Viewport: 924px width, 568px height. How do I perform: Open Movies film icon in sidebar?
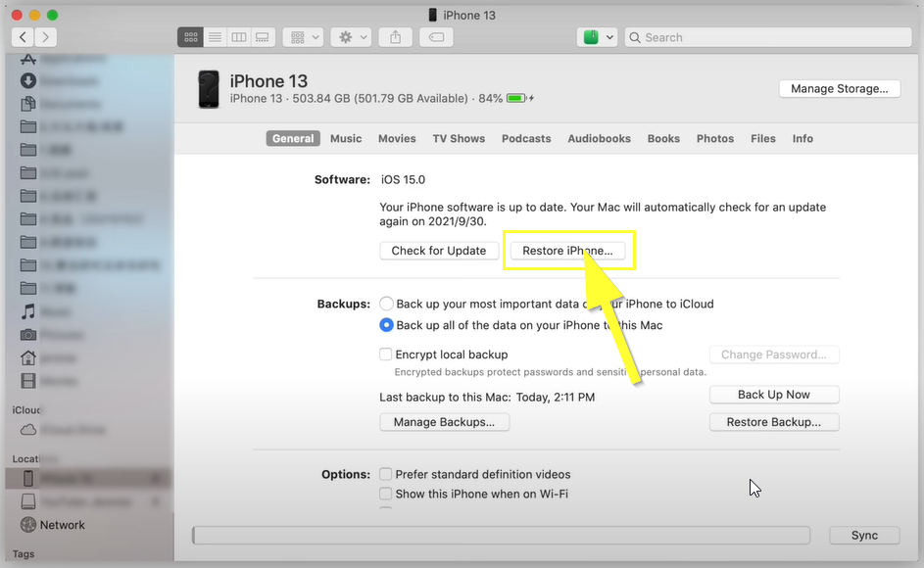(28, 381)
